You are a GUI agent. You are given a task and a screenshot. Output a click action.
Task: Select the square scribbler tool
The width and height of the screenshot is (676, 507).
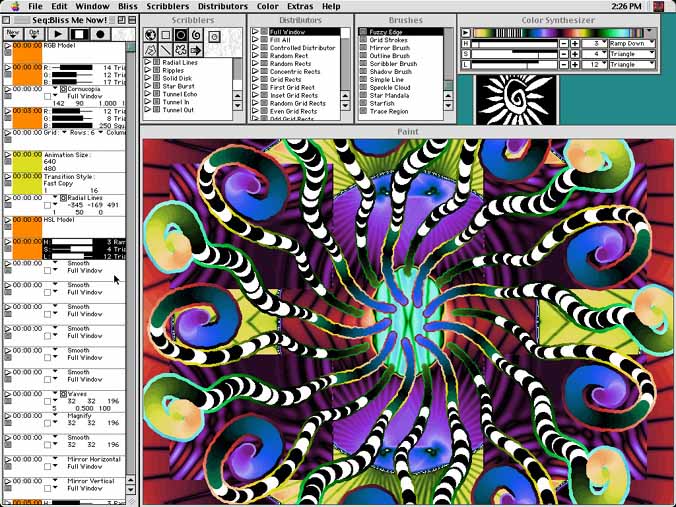[166, 35]
